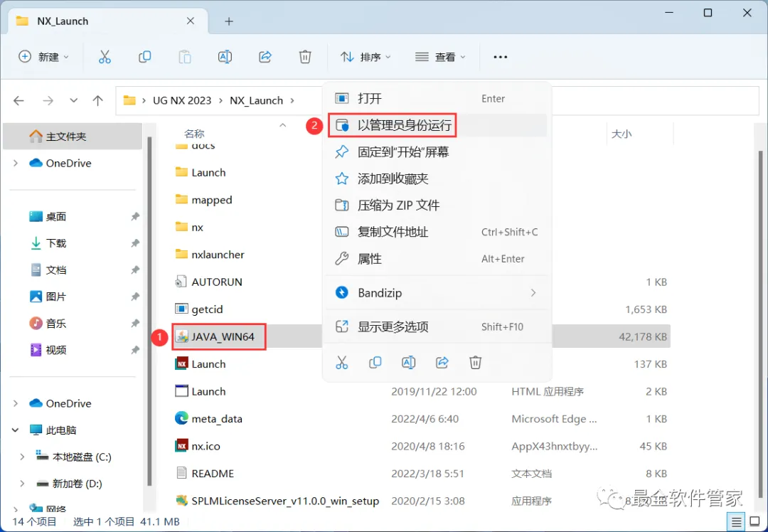
Task: Open the 查看 view dropdown
Action: point(440,57)
